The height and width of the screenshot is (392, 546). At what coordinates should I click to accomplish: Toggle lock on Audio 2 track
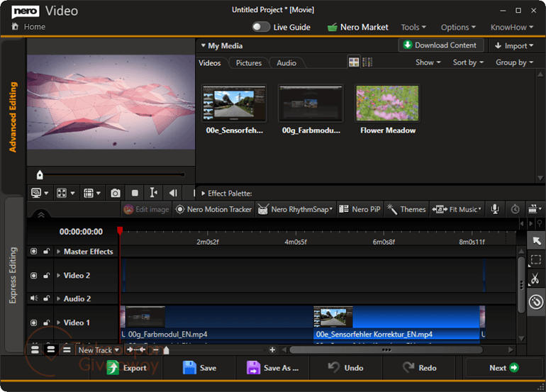pyautogui.click(x=46, y=298)
